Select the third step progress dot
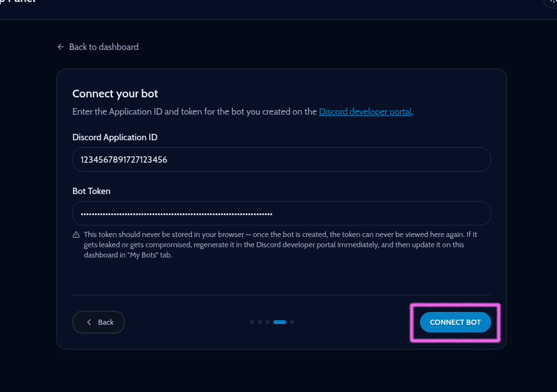Image resolution: width=557 pixels, height=392 pixels. click(x=268, y=322)
